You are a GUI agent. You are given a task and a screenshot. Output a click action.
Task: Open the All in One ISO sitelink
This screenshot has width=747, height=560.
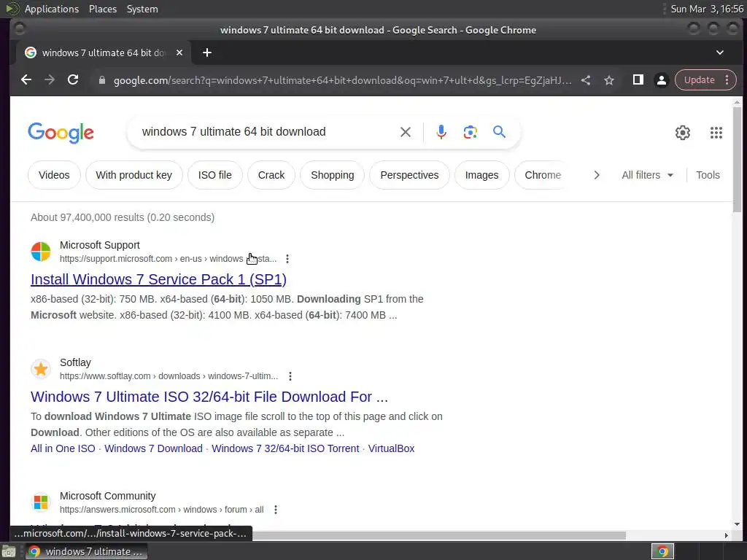tap(63, 448)
